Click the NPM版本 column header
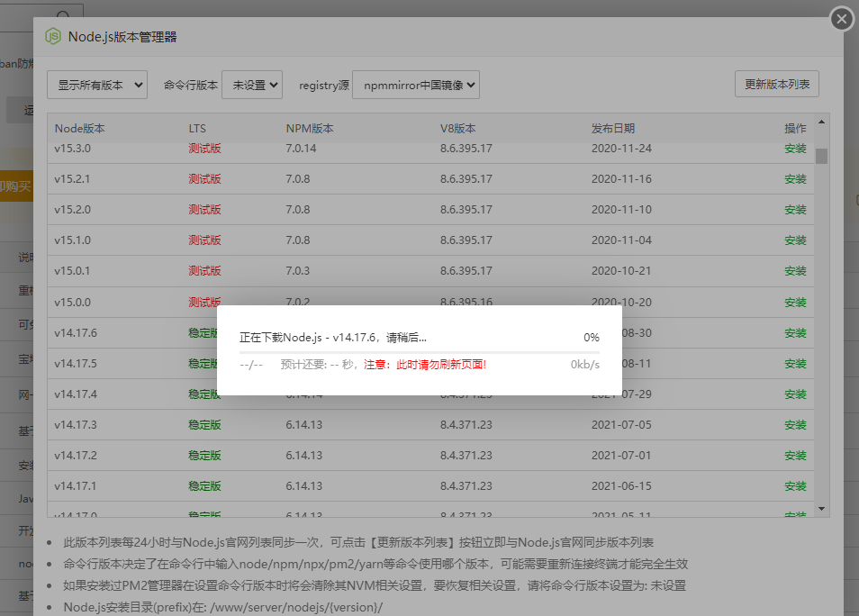This screenshot has width=859, height=616. (x=310, y=129)
